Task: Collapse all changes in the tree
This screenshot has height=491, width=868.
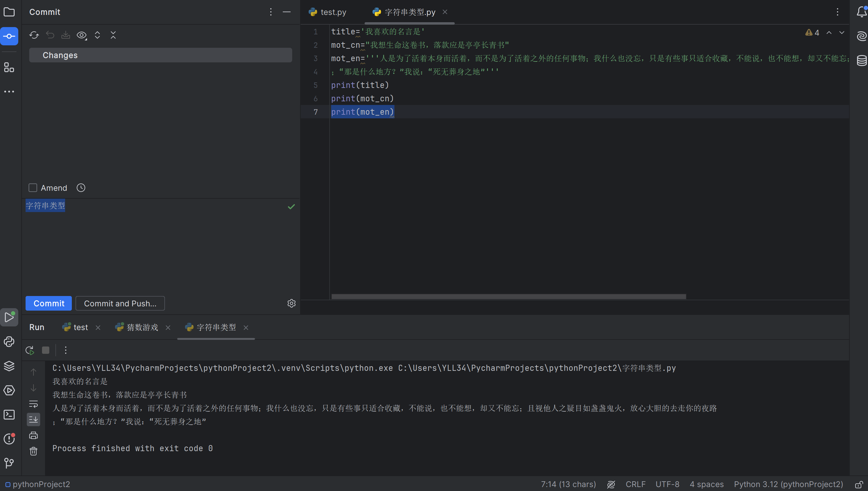Action: pyautogui.click(x=113, y=35)
